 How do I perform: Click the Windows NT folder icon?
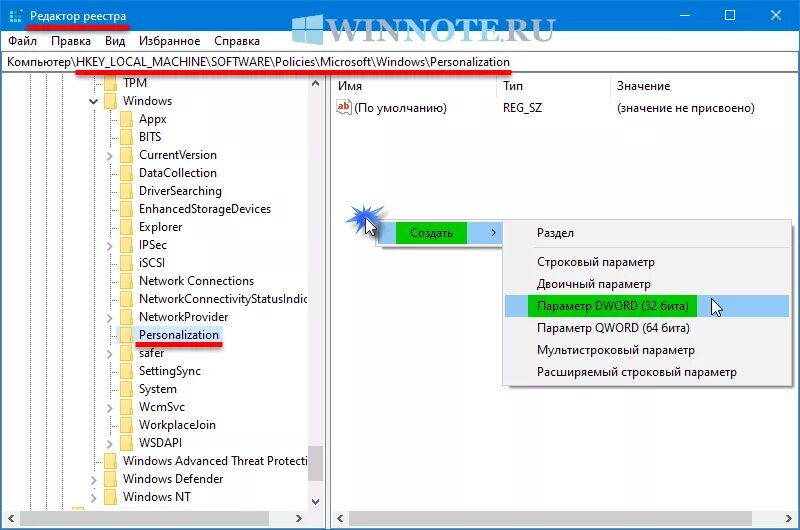tap(110, 497)
